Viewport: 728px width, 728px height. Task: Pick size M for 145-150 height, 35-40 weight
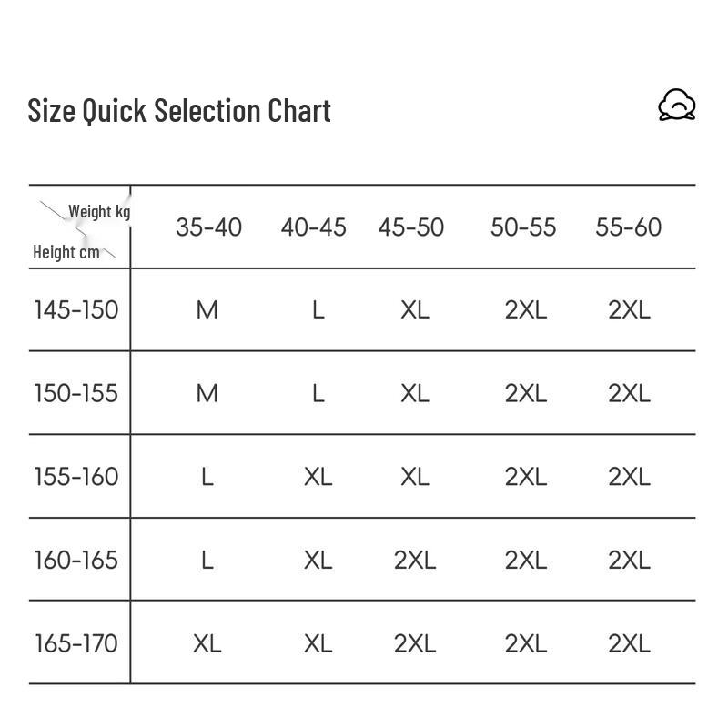coord(207,310)
